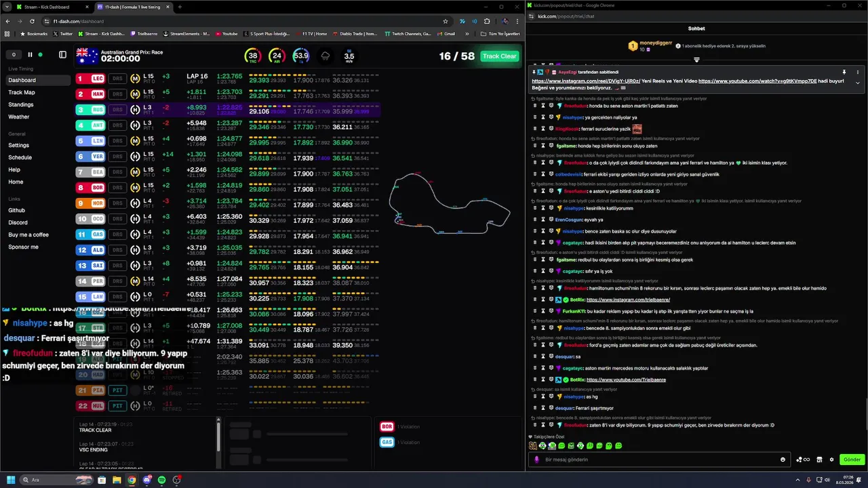This screenshot has height=488, width=868.
Task: Unpin the pinned message with the pin icon
Action: coord(844,72)
